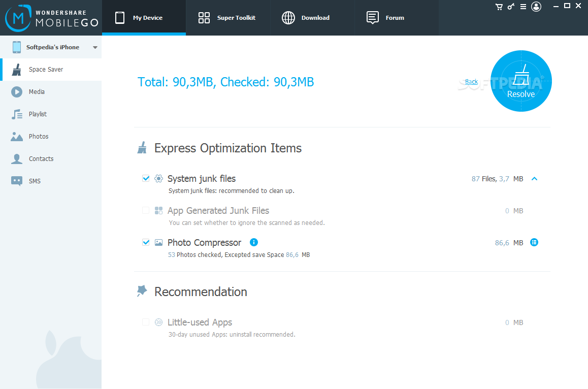Click the Photos mountain icon
This screenshot has width=588, height=389.
(16, 137)
